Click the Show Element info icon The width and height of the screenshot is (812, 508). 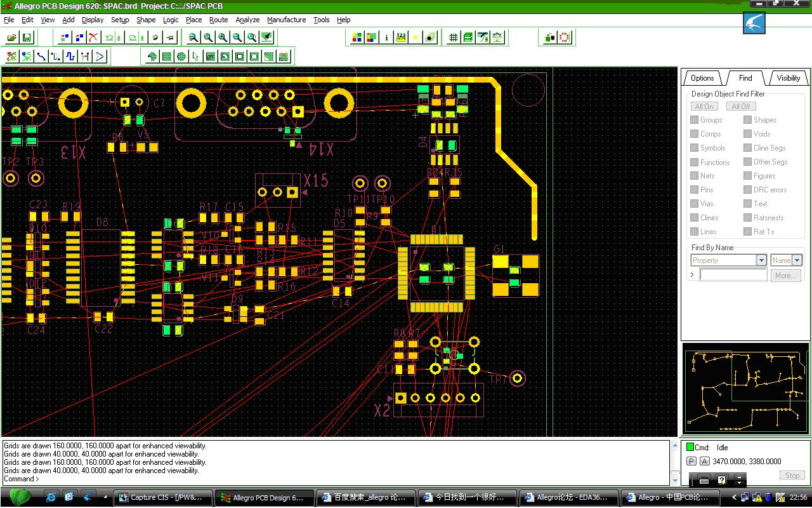click(x=386, y=38)
